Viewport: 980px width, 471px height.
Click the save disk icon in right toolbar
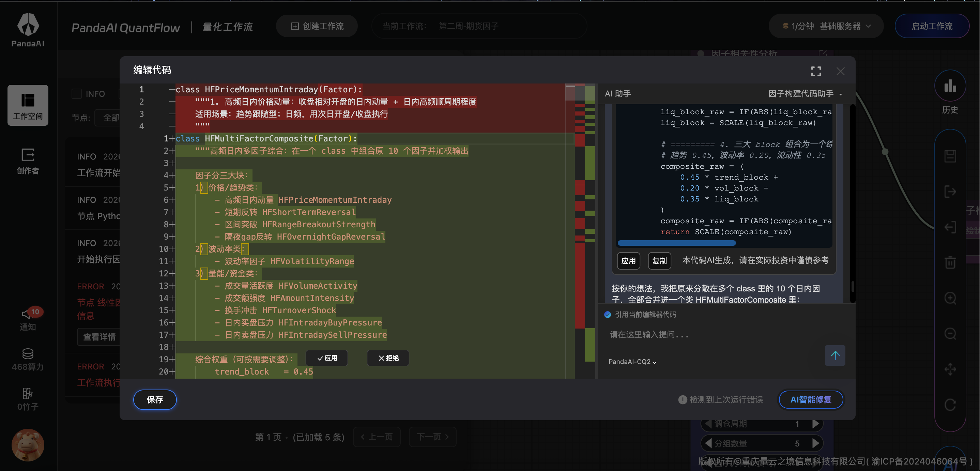pyautogui.click(x=950, y=156)
